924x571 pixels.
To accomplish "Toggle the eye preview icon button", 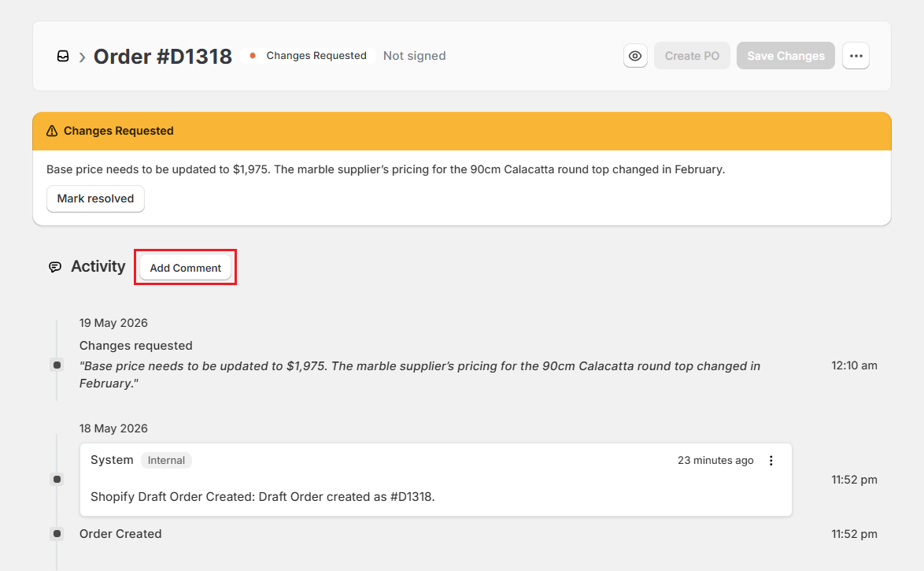I will coord(635,56).
